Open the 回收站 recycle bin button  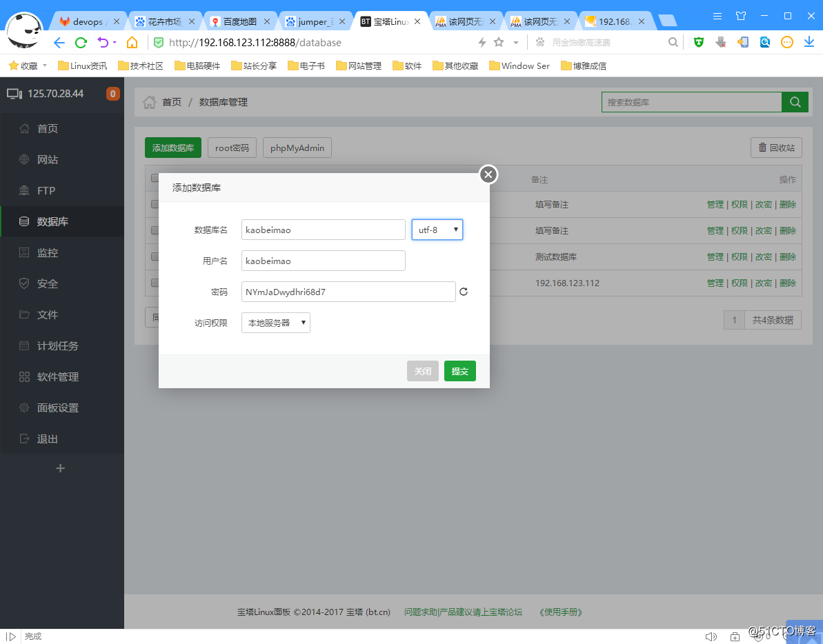pyautogui.click(x=776, y=148)
